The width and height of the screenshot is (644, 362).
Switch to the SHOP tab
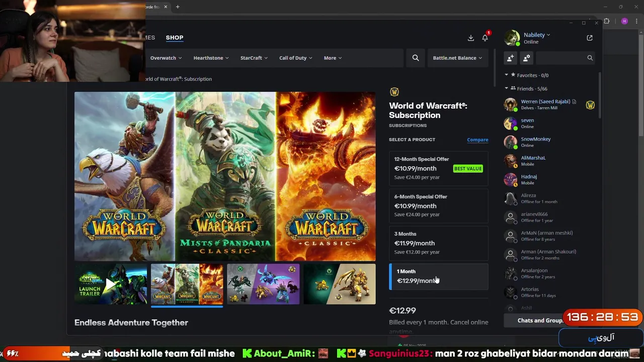click(175, 38)
